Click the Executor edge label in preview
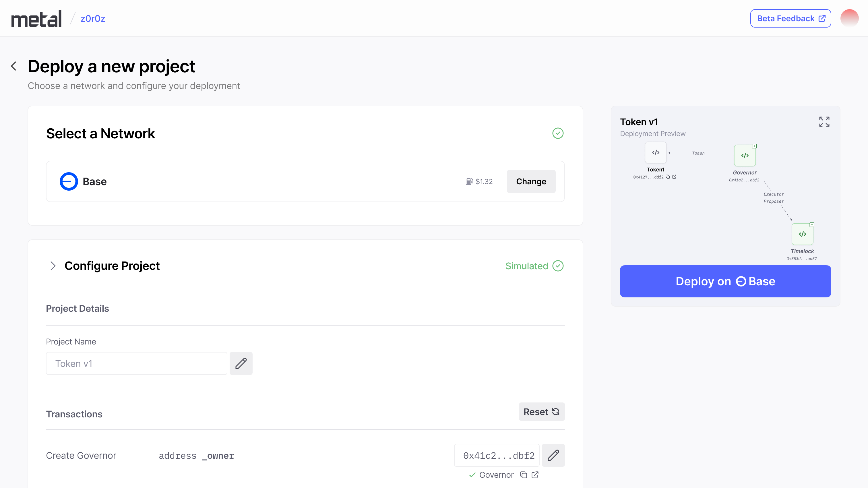Viewport: 868px width, 488px height. (x=774, y=194)
